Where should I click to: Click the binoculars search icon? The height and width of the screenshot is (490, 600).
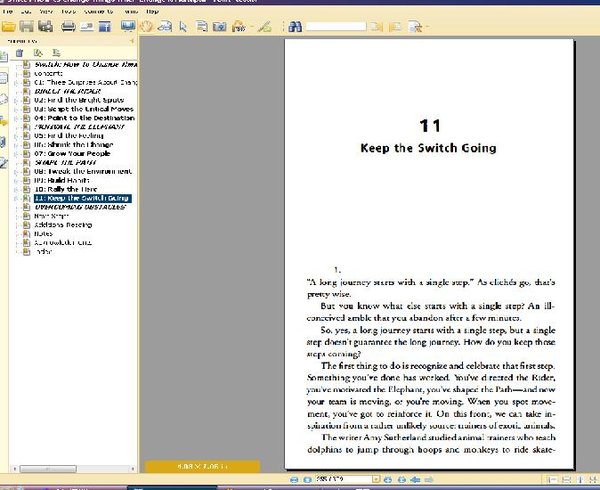295,26
